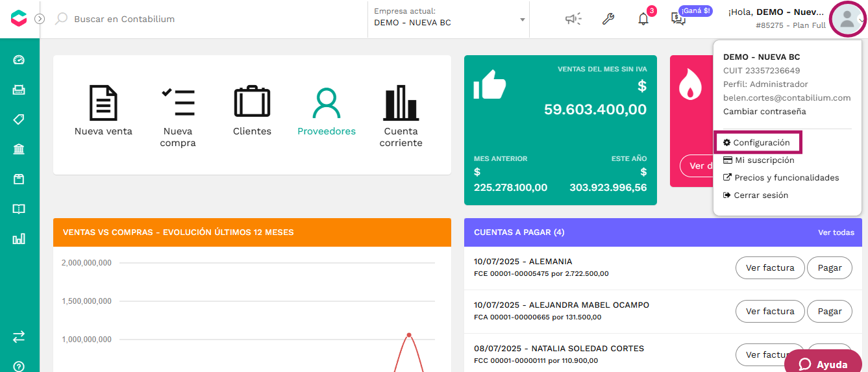The height and width of the screenshot is (372, 868).
Task: View invoice for ALEMANIA entry
Action: [x=770, y=268]
